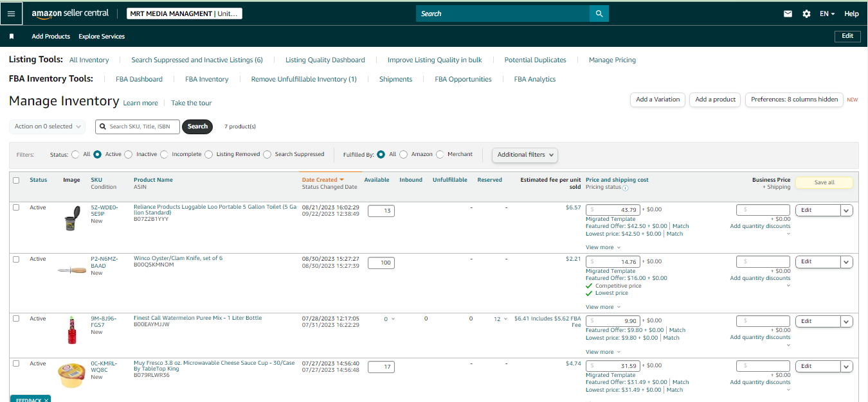Click the Save all button

click(824, 182)
